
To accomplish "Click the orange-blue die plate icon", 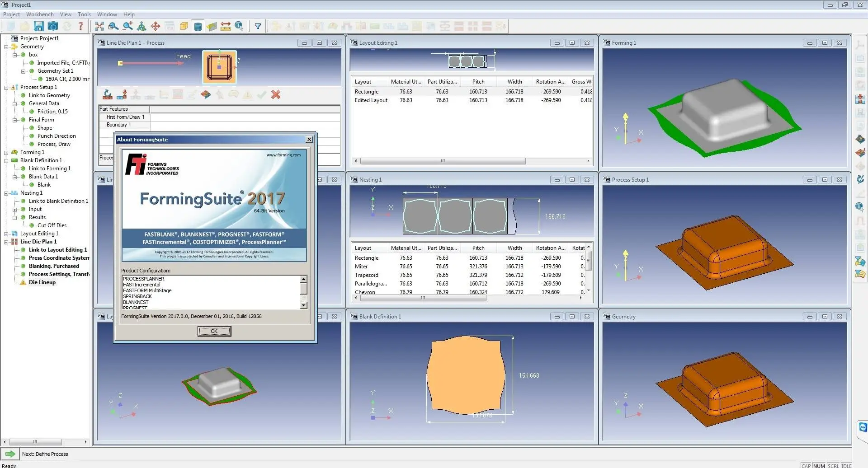I will [206, 94].
